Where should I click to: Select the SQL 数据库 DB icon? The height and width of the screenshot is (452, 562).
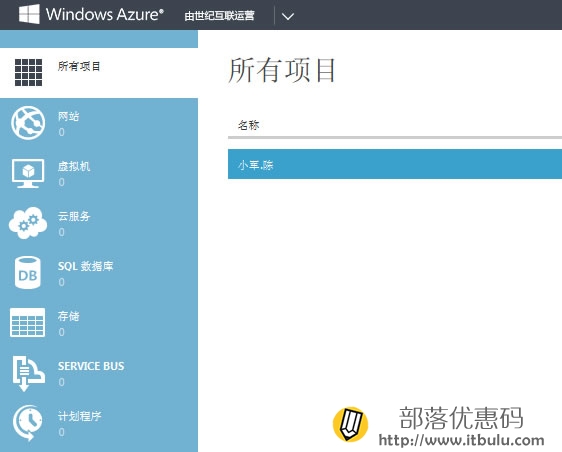coord(28,273)
